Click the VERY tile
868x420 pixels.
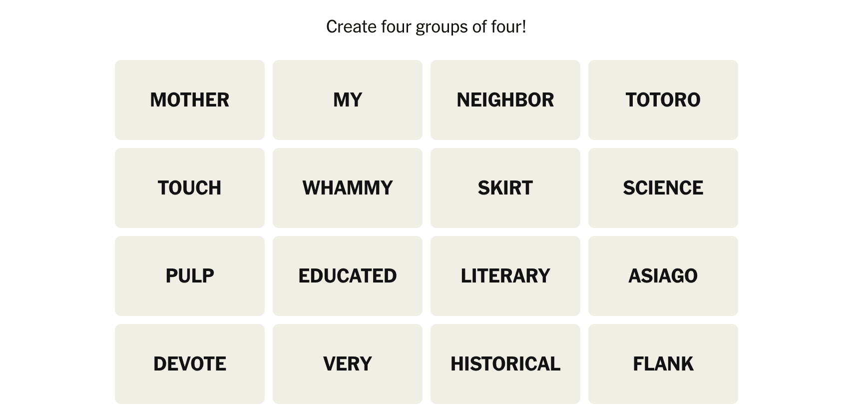click(x=347, y=364)
